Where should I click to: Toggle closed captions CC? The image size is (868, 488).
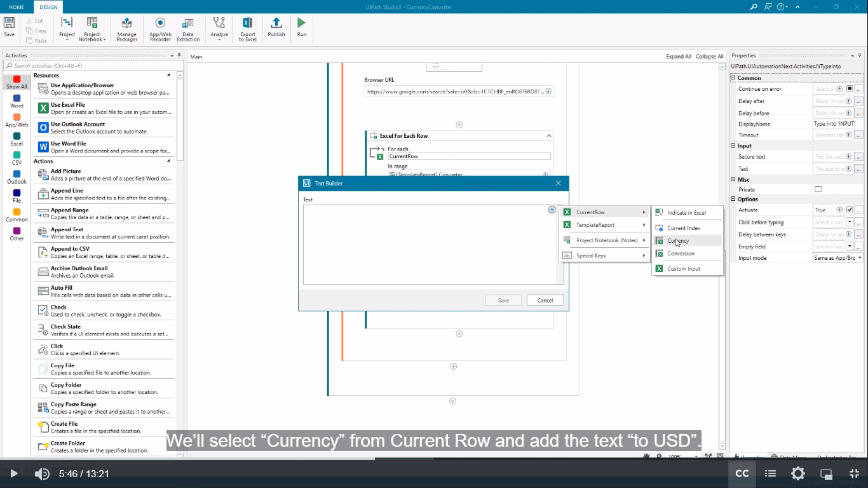pyautogui.click(x=742, y=473)
